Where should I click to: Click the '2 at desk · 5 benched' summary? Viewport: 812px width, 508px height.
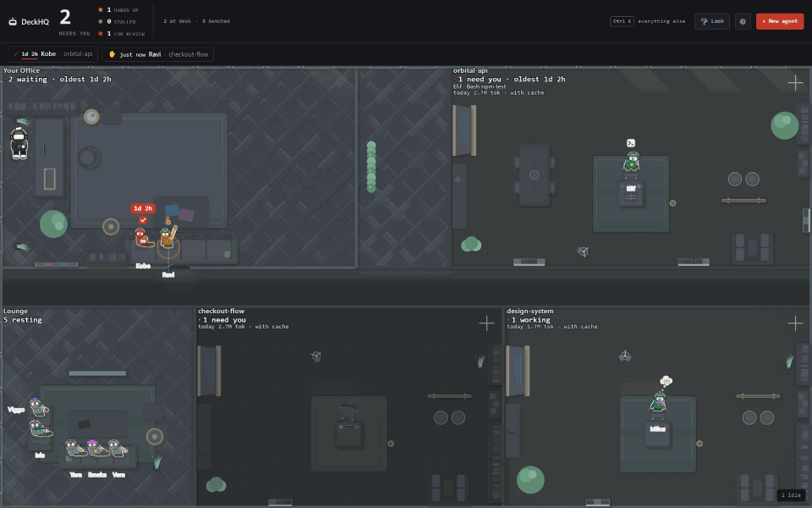[196, 21]
